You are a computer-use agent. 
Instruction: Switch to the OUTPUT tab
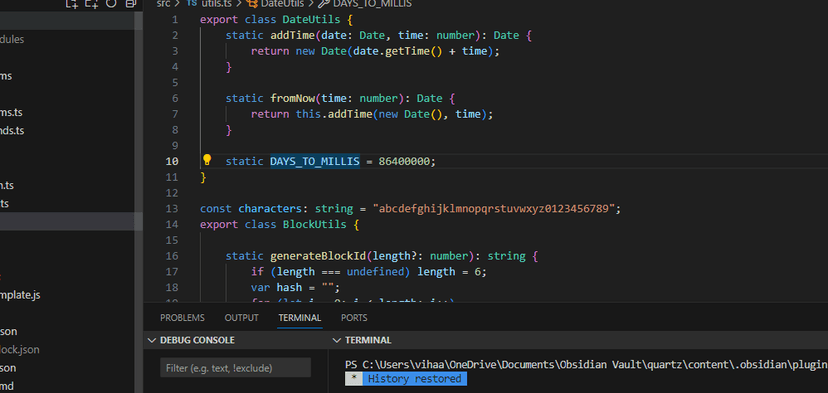coord(241,318)
